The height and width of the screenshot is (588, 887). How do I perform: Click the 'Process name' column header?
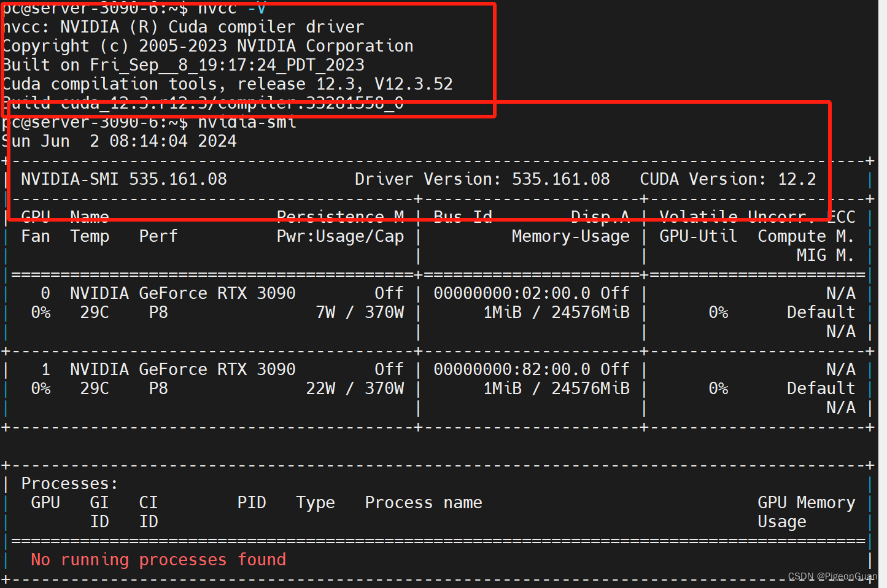[x=424, y=503]
